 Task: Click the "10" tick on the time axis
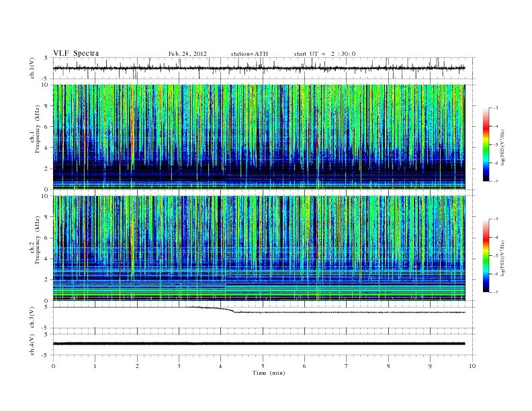tap(472, 366)
